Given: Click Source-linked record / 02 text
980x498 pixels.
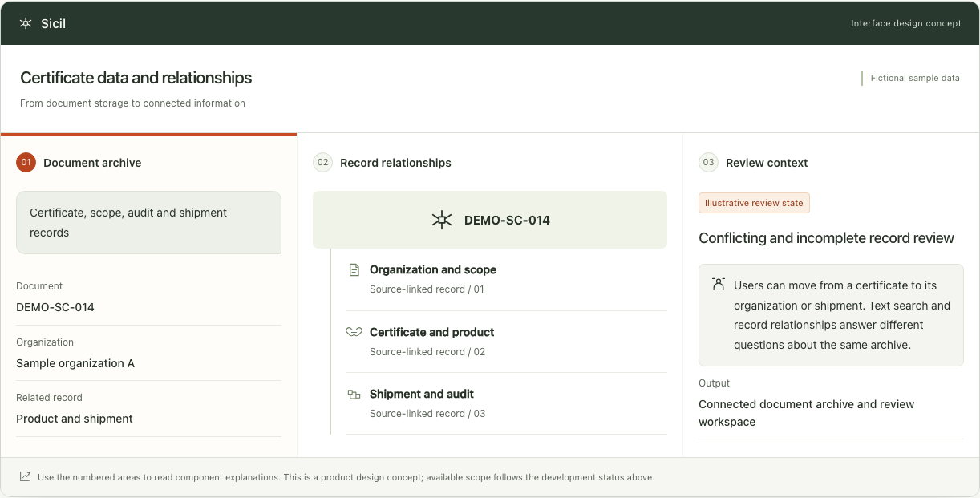Looking at the screenshot, I should [427, 352].
